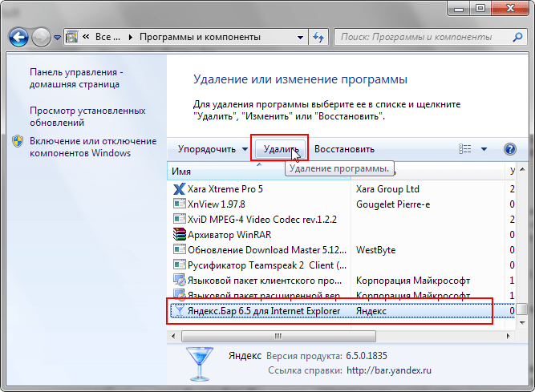
Task: Click the vertical scrollbar down arrow
Action: coord(522,322)
